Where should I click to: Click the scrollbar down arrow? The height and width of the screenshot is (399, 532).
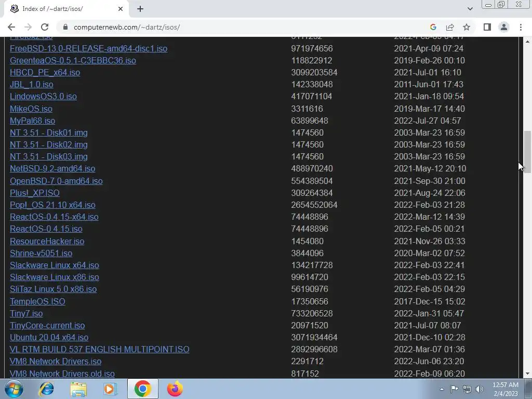coord(527,374)
